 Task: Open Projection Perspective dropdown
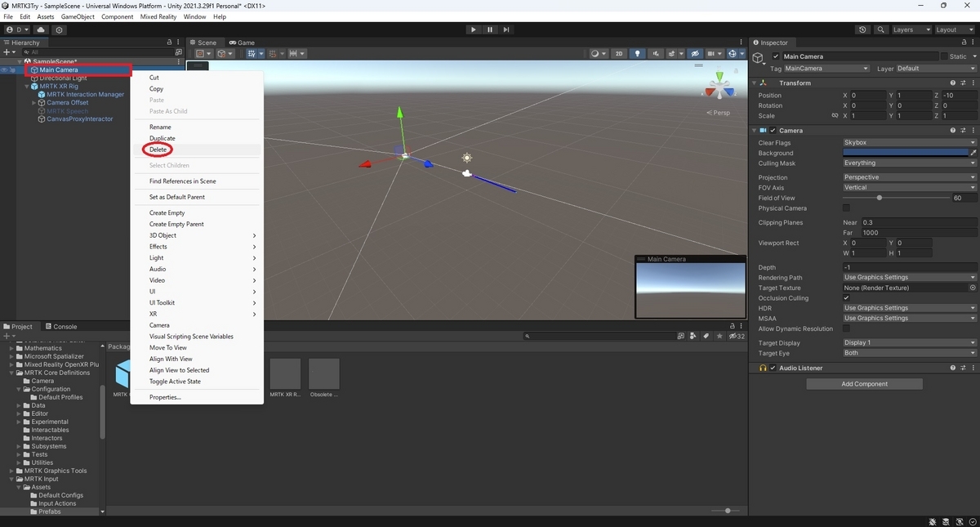point(909,177)
